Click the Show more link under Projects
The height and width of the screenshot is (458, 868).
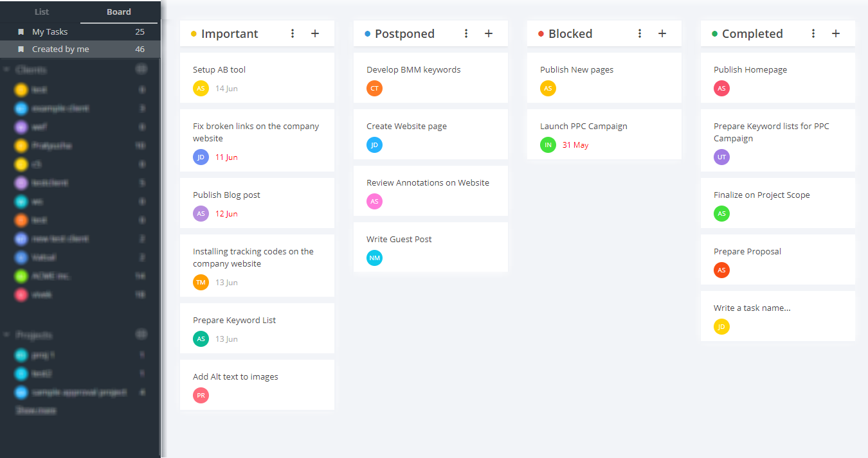click(x=35, y=410)
